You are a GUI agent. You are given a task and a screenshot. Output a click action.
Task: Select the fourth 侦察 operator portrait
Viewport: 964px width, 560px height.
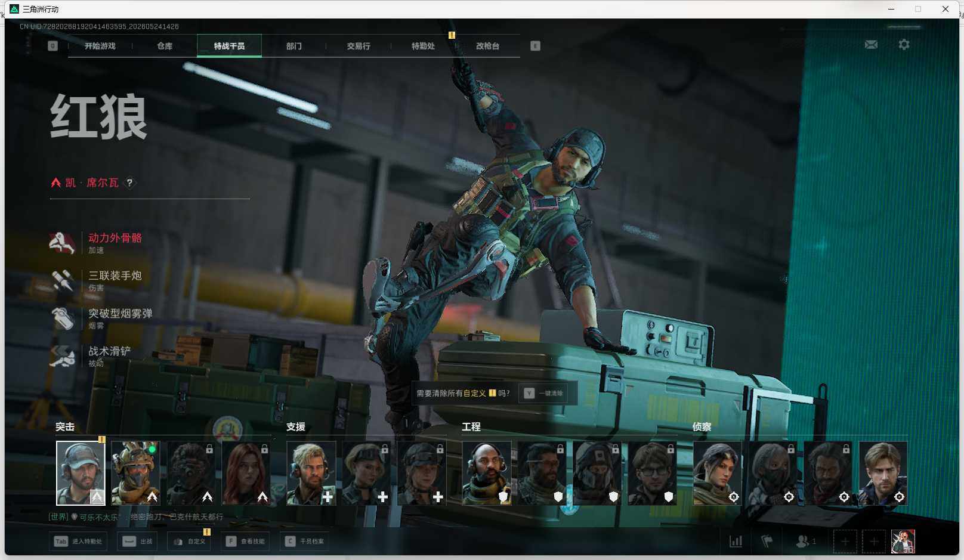tap(883, 474)
